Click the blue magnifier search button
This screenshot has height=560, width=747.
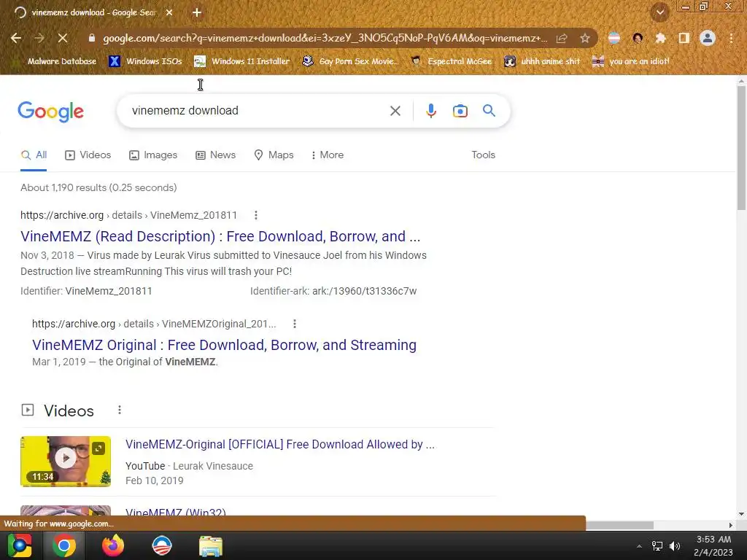[489, 111]
